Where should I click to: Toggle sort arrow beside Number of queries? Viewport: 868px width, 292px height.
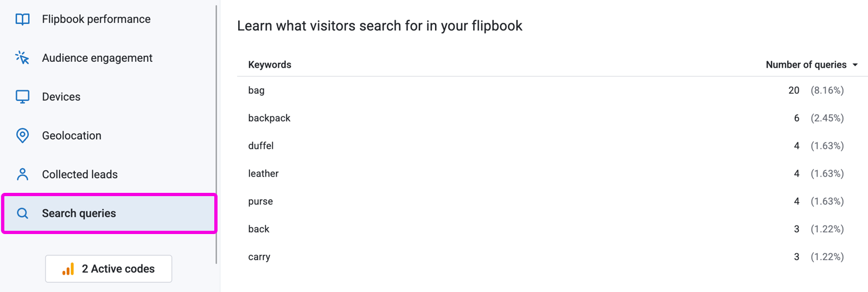[855, 65]
